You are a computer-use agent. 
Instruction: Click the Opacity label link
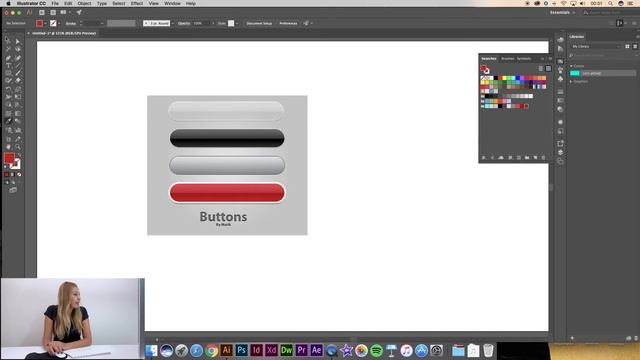pos(184,24)
